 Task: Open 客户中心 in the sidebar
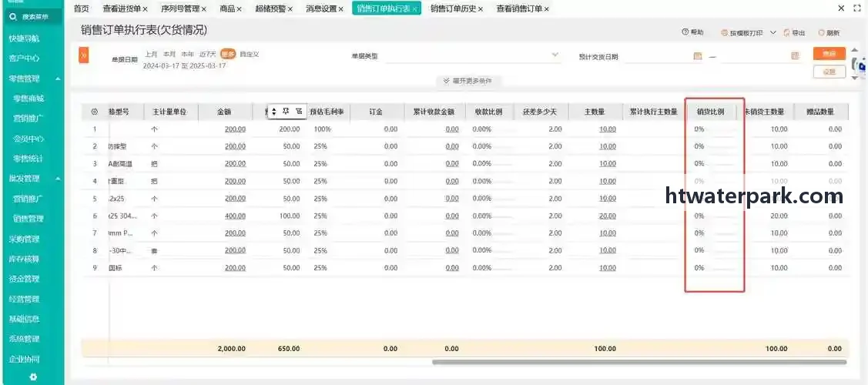pos(24,58)
